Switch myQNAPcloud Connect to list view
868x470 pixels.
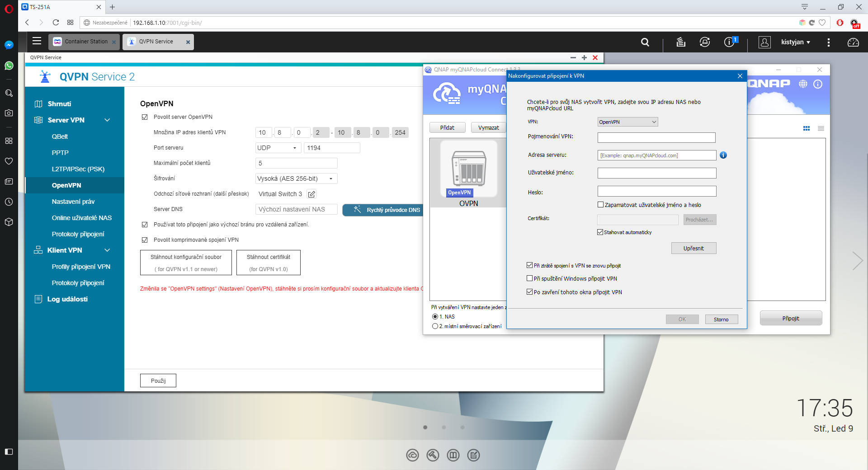pyautogui.click(x=821, y=129)
